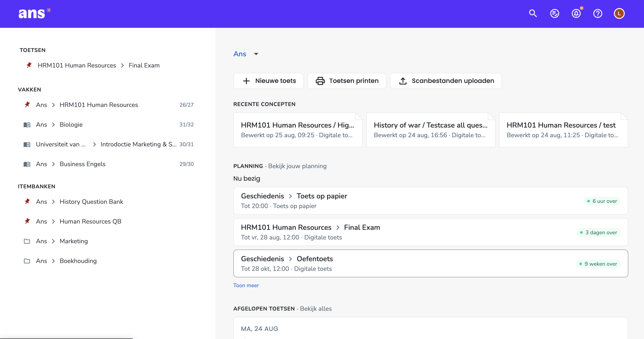Click the Introductie Marketing book icon
Image resolution: width=644 pixels, height=339 pixels.
point(27,144)
